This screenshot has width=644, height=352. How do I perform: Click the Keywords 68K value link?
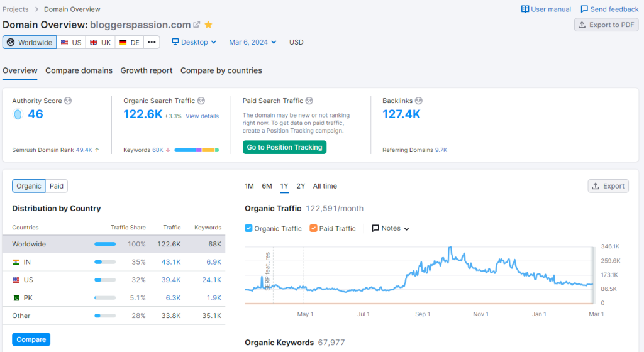tap(158, 150)
